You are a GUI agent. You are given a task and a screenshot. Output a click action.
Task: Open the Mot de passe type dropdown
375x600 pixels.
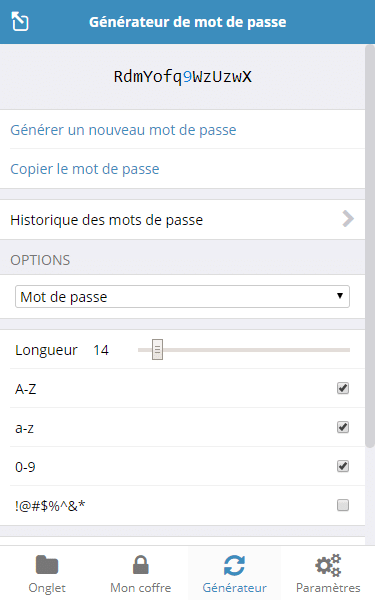pyautogui.click(x=182, y=297)
